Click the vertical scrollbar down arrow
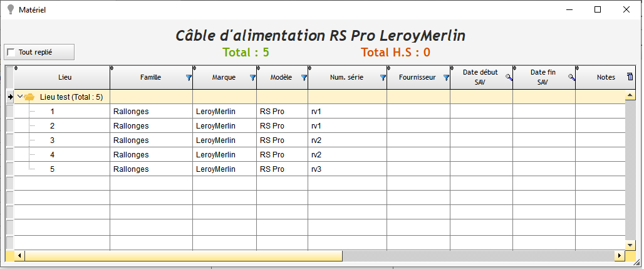Screen dimensions: 644x269 (x=630, y=245)
